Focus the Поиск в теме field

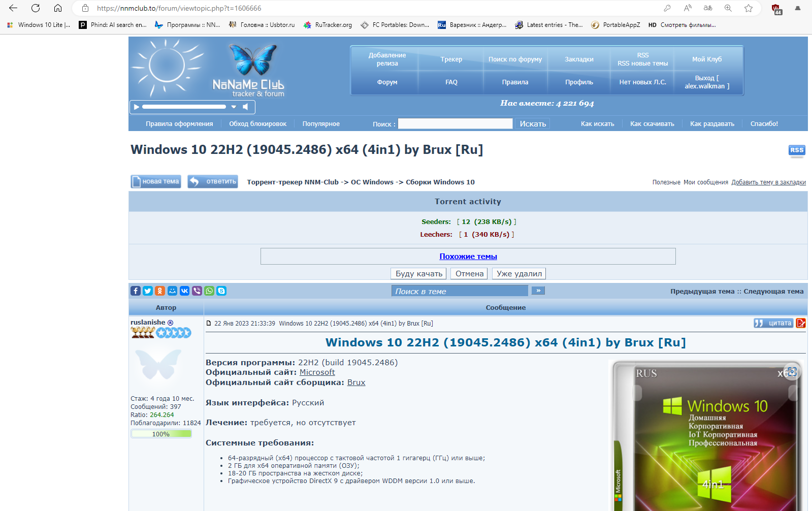[460, 291]
